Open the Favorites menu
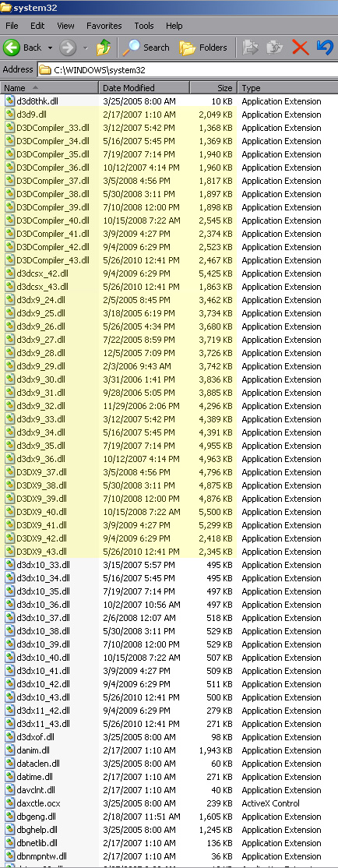The image size is (338, 868). click(x=104, y=26)
